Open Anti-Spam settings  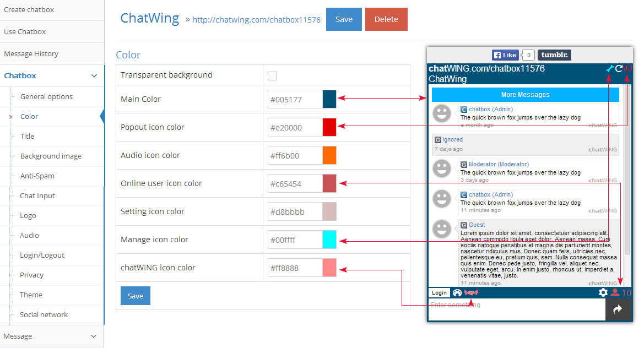coord(37,176)
